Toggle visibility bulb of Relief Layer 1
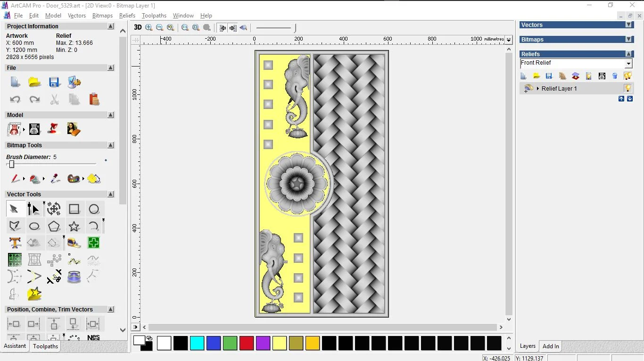This screenshot has height=361, width=644. pos(627,88)
